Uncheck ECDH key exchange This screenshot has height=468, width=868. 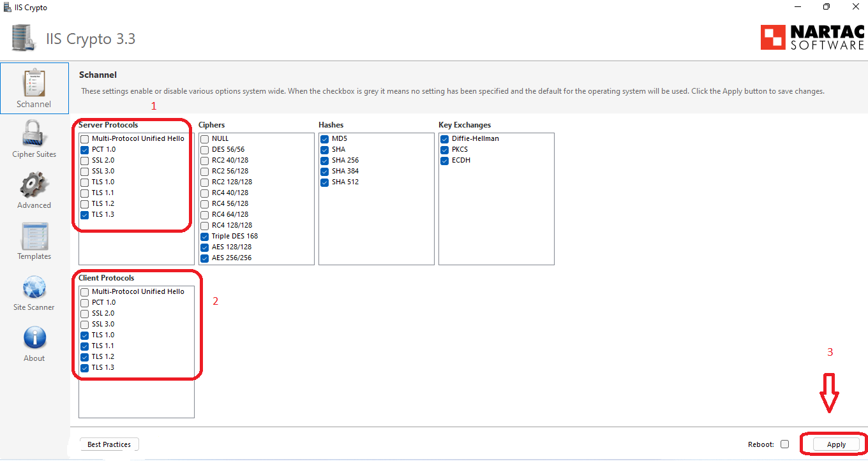click(445, 160)
